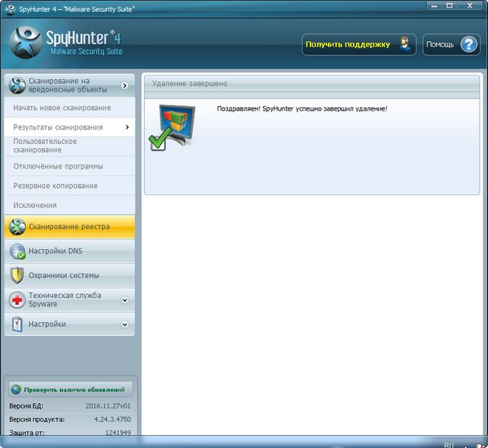Open Пользовательское сканирование
Viewport: 488px width, 448px height.
45,146
